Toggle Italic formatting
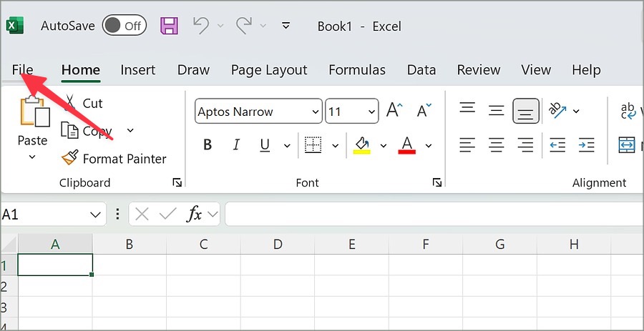Image resolution: width=644 pixels, height=331 pixels. click(x=236, y=145)
